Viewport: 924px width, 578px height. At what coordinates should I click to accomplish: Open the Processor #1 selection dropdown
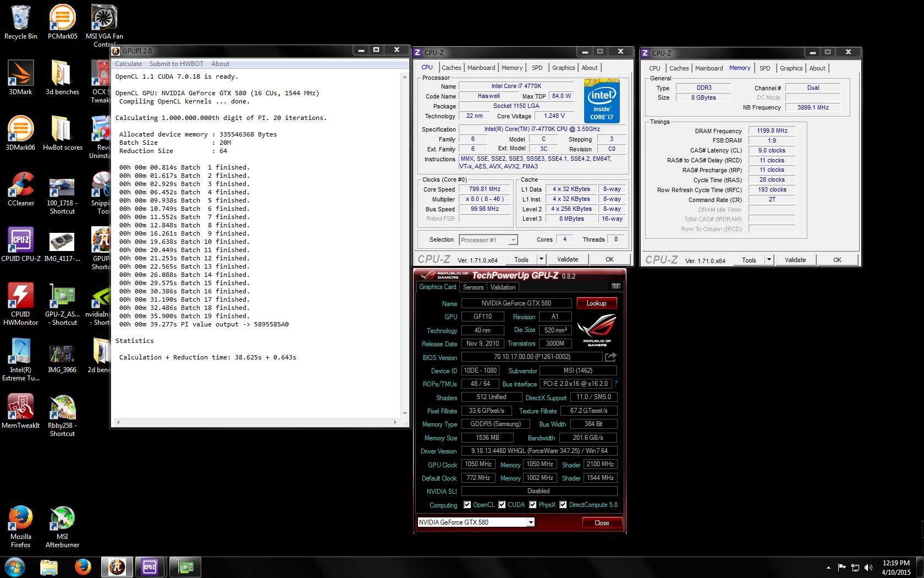pos(488,240)
